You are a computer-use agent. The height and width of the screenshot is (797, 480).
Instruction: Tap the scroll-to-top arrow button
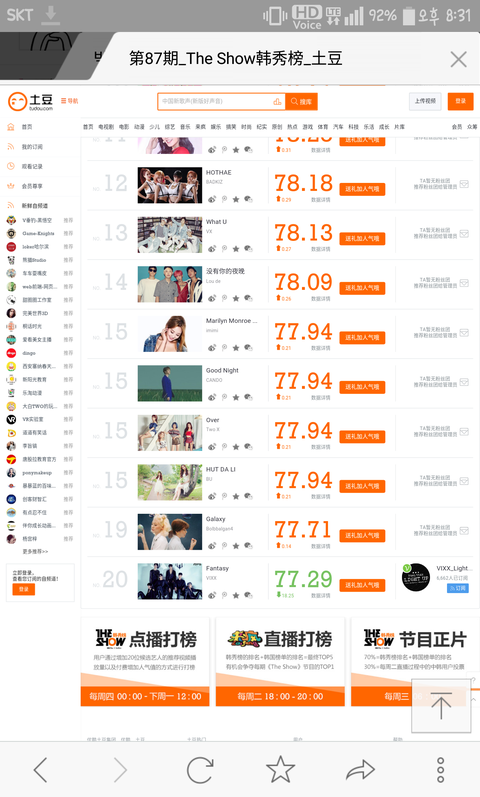[x=440, y=706]
